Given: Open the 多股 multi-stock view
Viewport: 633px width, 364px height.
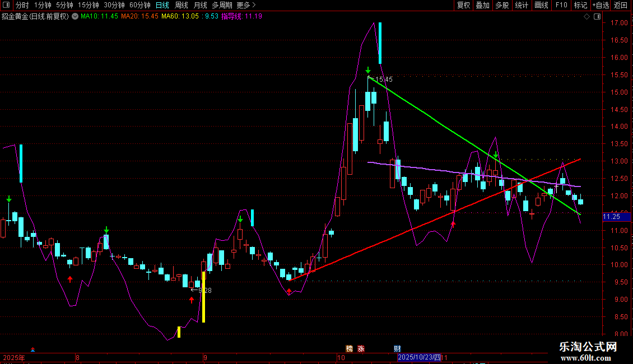Looking at the screenshot, I should pyautogui.click(x=502, y=5).
